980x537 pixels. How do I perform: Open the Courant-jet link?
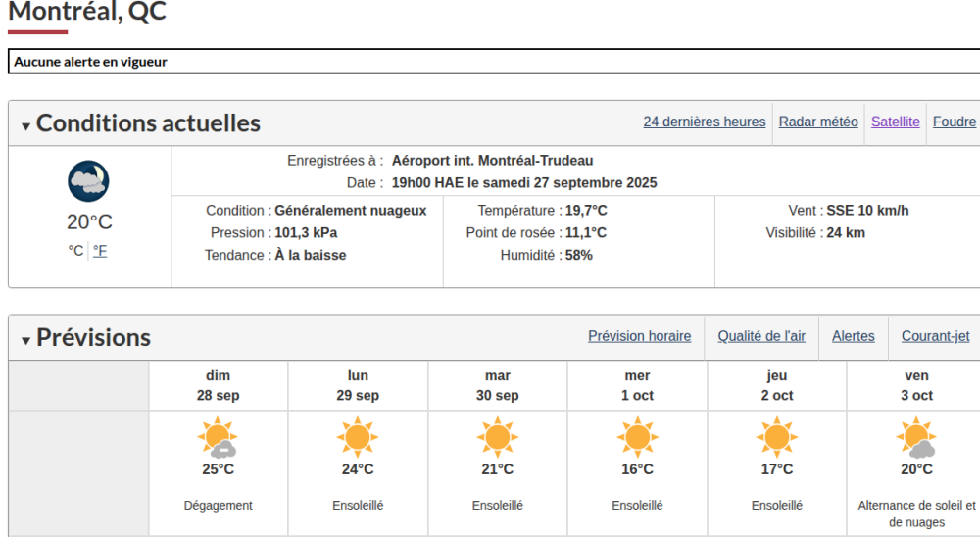935,336
